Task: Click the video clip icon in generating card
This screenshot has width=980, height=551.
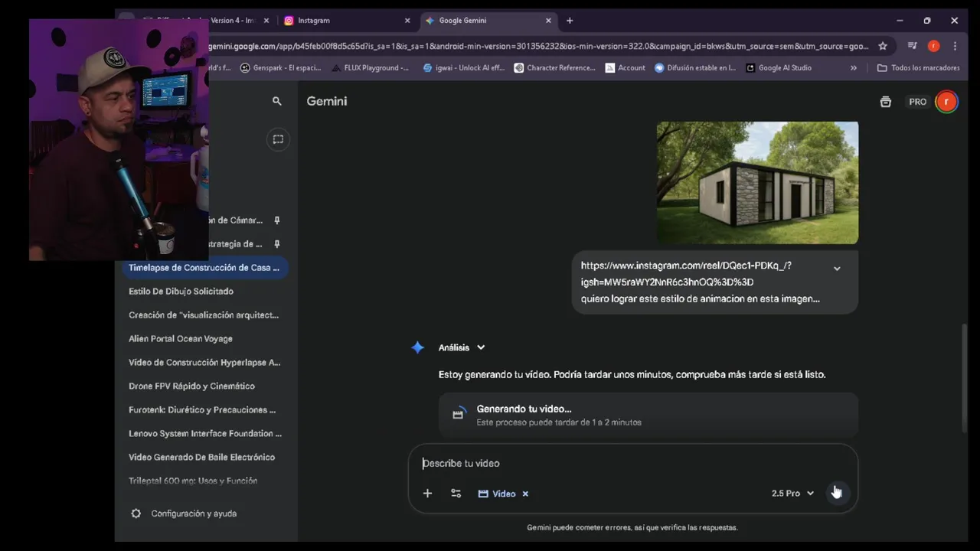Action: (x=458, y=414)
